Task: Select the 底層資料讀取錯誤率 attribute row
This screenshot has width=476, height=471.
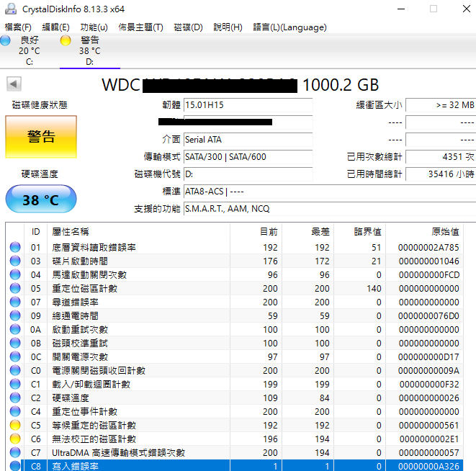Action: [x=234, y=247]
